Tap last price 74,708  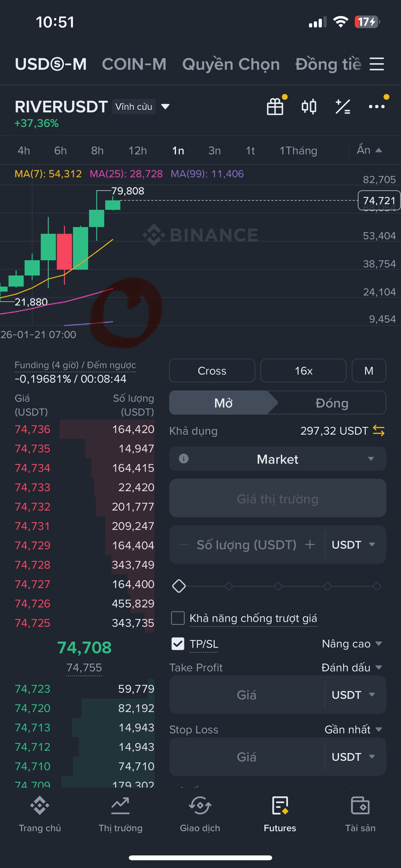click(84, 648)
